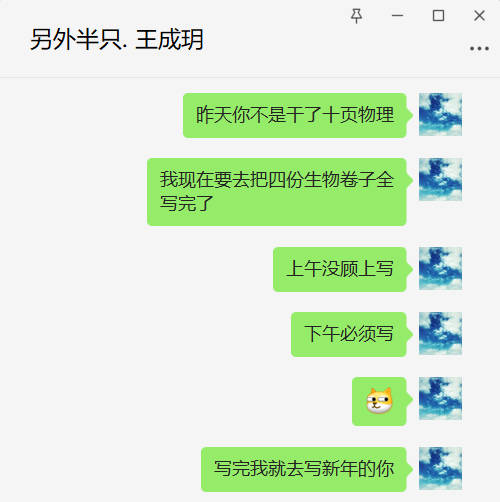This screenshot has width=500, height=502.
Task: Minimize the chat window
Action: (397, 16)
